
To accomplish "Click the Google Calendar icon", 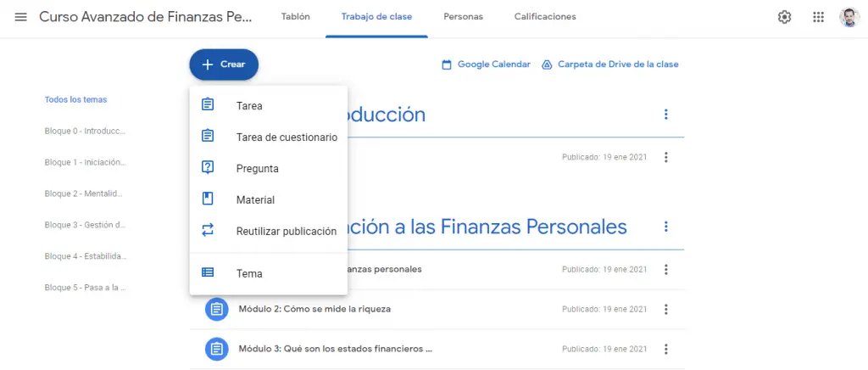I will tap(446, 64).
